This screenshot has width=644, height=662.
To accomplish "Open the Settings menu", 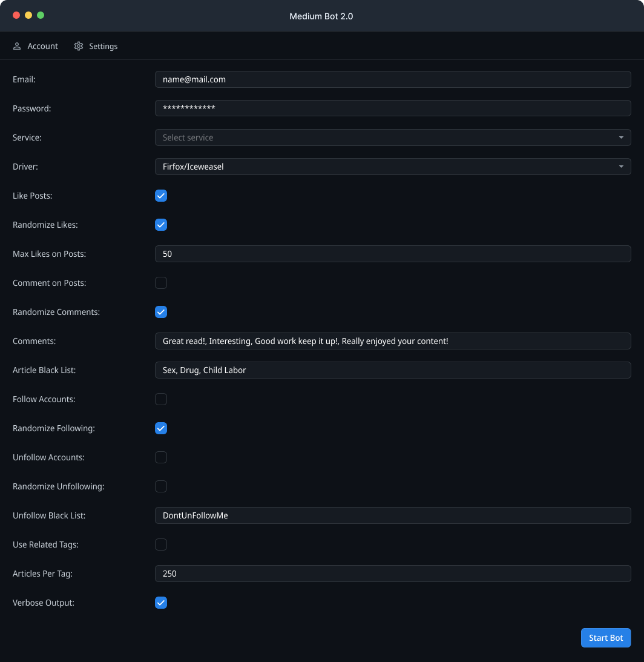I will (96, 46).
